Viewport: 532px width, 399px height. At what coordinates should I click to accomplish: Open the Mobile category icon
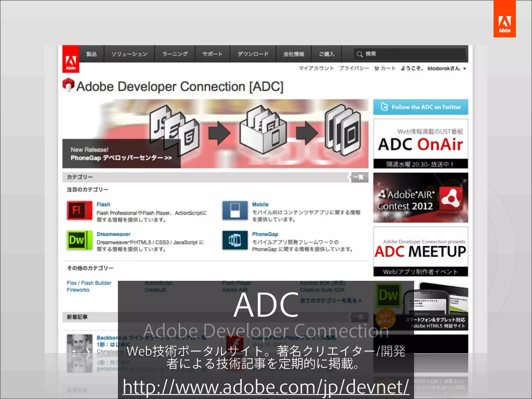pyautogui.click(x=235, y=210)
